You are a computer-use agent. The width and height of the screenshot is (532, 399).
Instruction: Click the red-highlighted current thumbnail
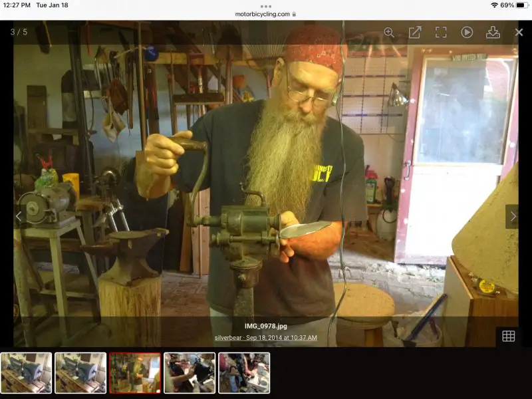pyautogui.click(x=135, y=372)
